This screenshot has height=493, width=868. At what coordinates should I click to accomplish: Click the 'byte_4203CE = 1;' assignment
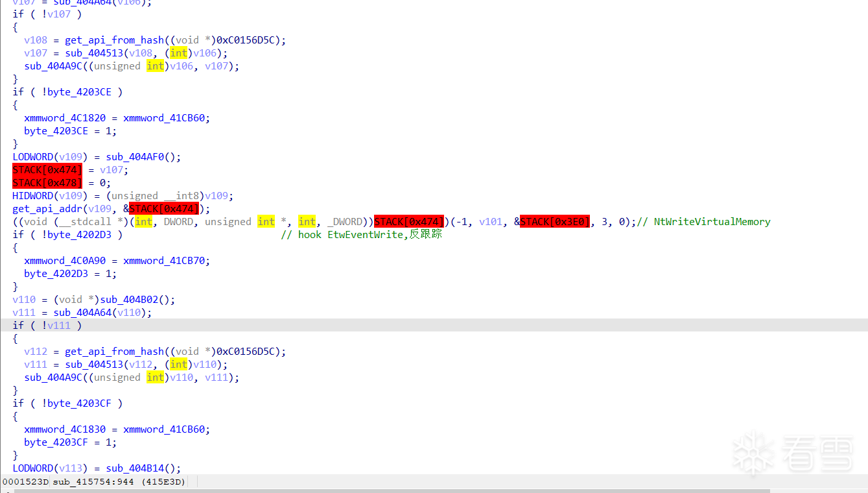point(71,130)
